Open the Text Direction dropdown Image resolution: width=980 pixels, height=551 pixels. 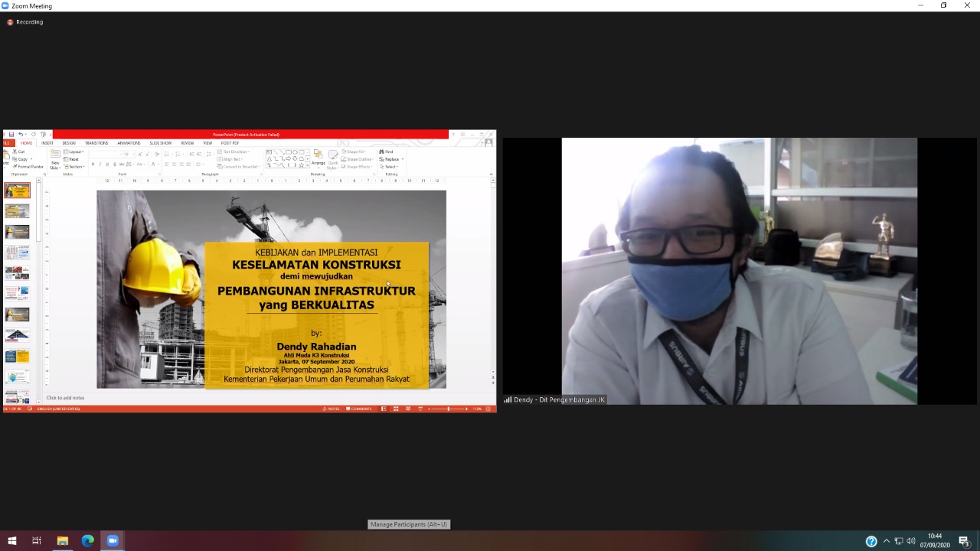(x=234, y=152)
